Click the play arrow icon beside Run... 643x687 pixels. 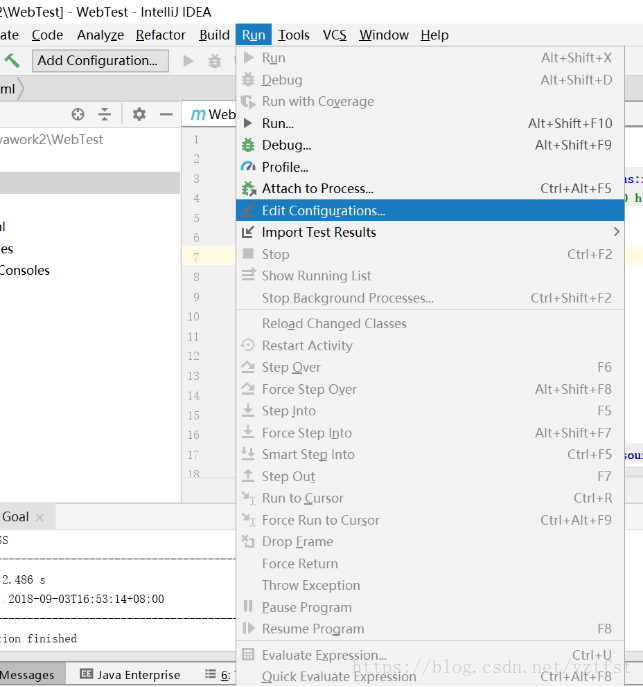click(248, 123)
